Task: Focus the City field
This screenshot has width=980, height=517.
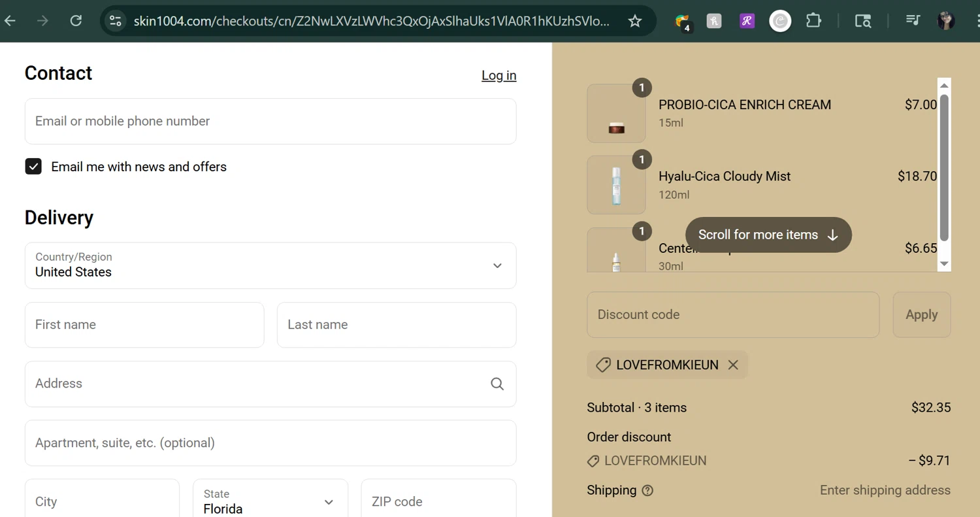Action: [102, 501]
